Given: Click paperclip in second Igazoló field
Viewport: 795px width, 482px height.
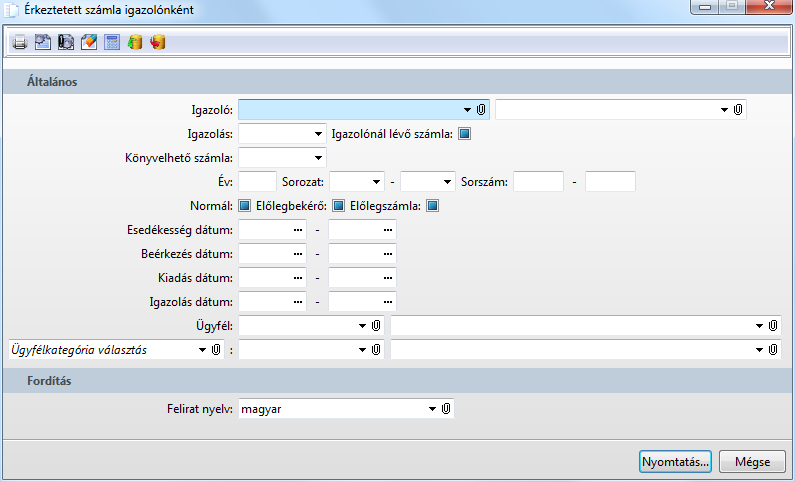Looking at the screenshot, I should point(738,109).
